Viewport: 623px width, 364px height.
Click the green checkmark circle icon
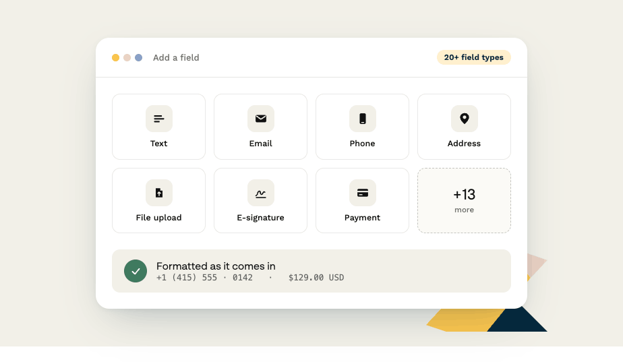136,271
